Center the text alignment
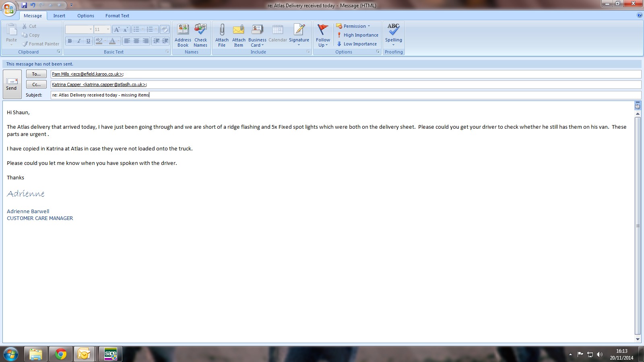The height and width of the screenshot is (362, 644). (136, 41)
